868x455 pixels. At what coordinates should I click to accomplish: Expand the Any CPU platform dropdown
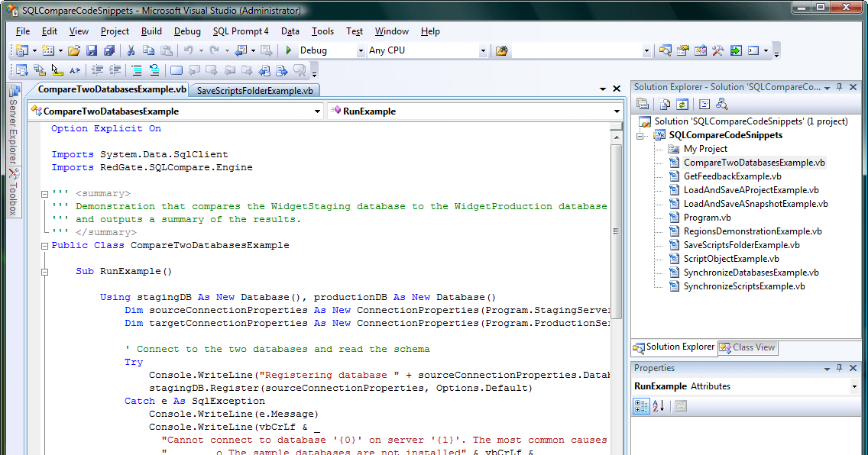[x=484, y=51]
